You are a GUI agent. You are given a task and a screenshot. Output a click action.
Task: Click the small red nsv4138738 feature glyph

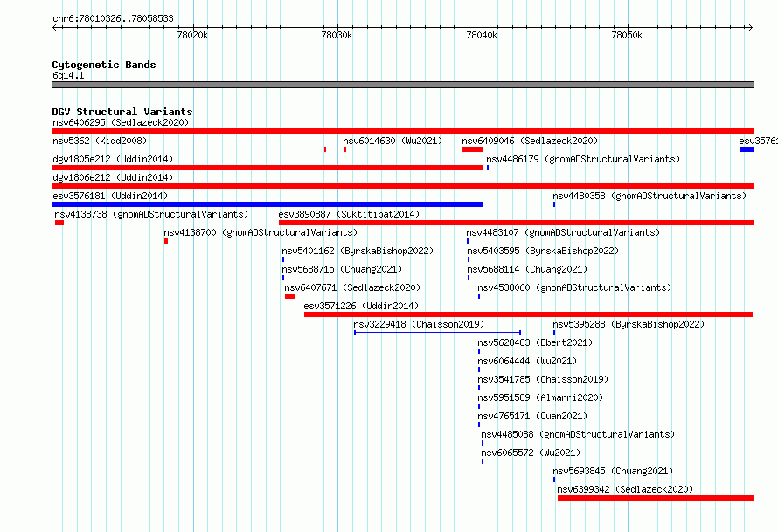59,223
